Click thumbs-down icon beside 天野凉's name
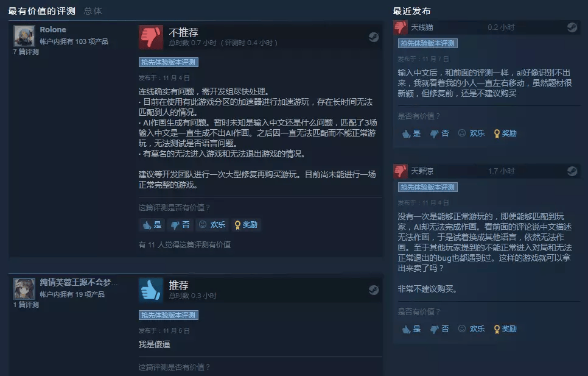Image resolution: width=588 pixels, height=376 pixels. tap(401, 171)
